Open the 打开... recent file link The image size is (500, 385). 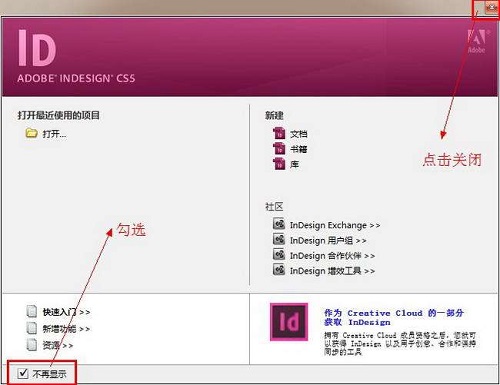click(x=54, y=134)
